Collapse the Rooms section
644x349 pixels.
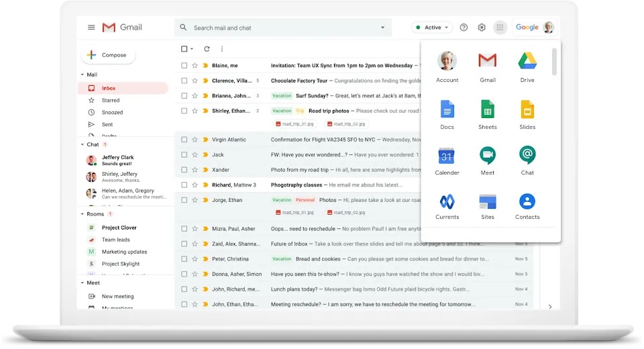[83, 214]
